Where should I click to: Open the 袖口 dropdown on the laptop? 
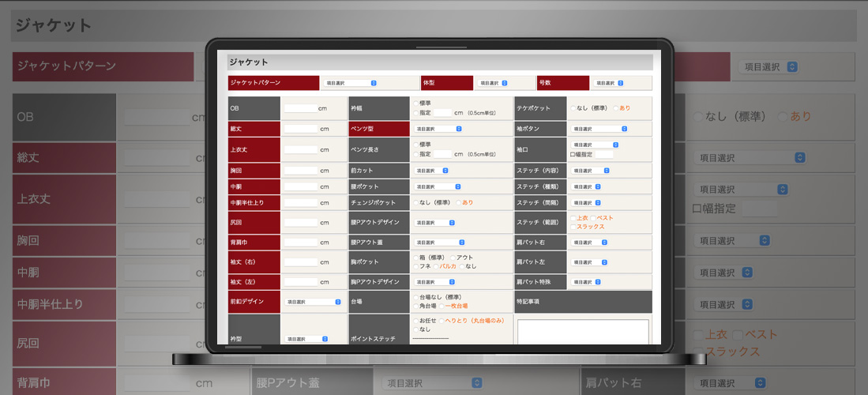pyautogui.click(x=595, y=145)
